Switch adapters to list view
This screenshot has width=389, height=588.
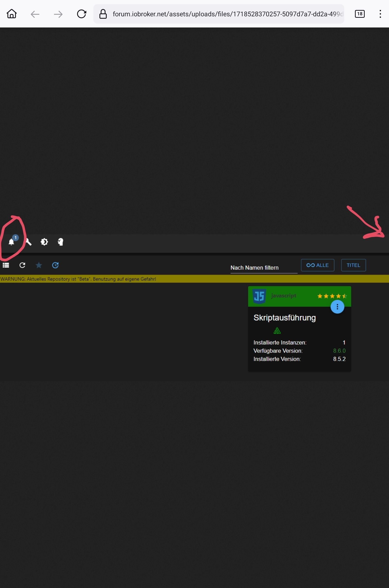(6, 265)
